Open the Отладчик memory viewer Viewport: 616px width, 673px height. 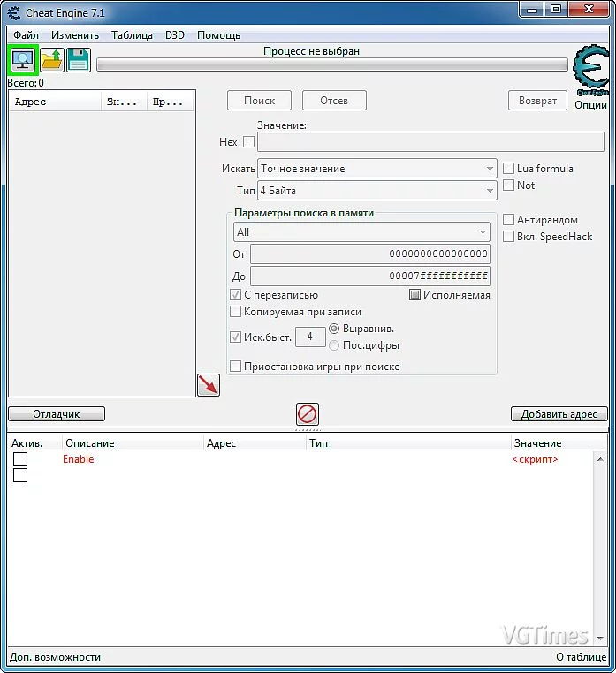(57, 414)
